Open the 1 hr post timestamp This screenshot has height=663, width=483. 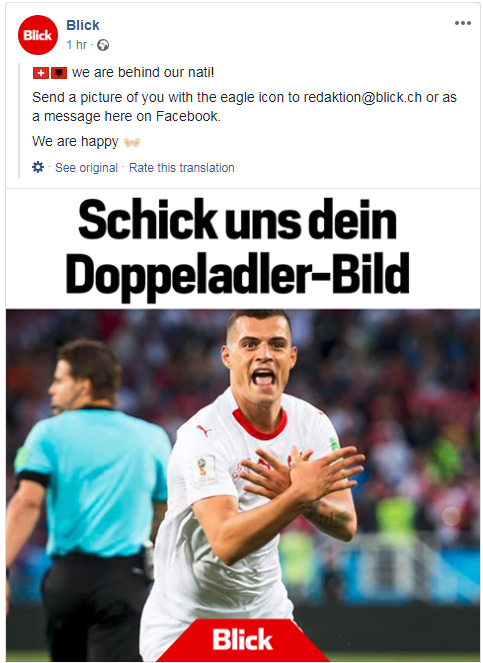tap(77, 45)
